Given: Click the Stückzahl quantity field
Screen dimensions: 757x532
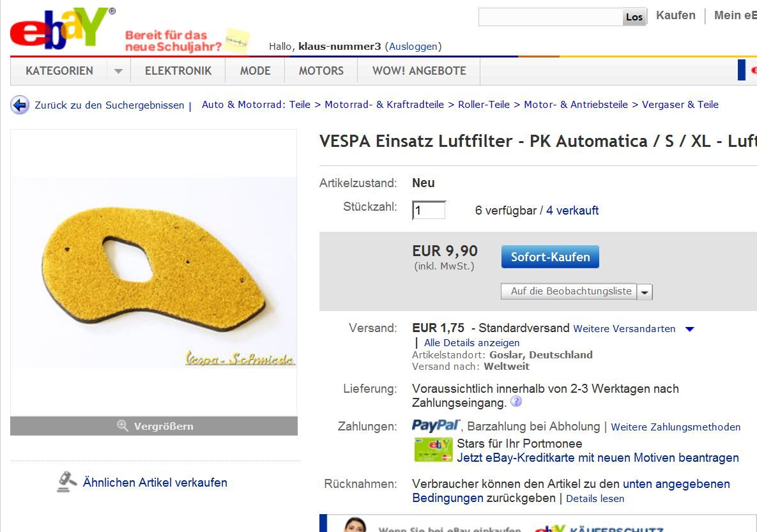Looking at the screenshot, I should tap(429, 210).
